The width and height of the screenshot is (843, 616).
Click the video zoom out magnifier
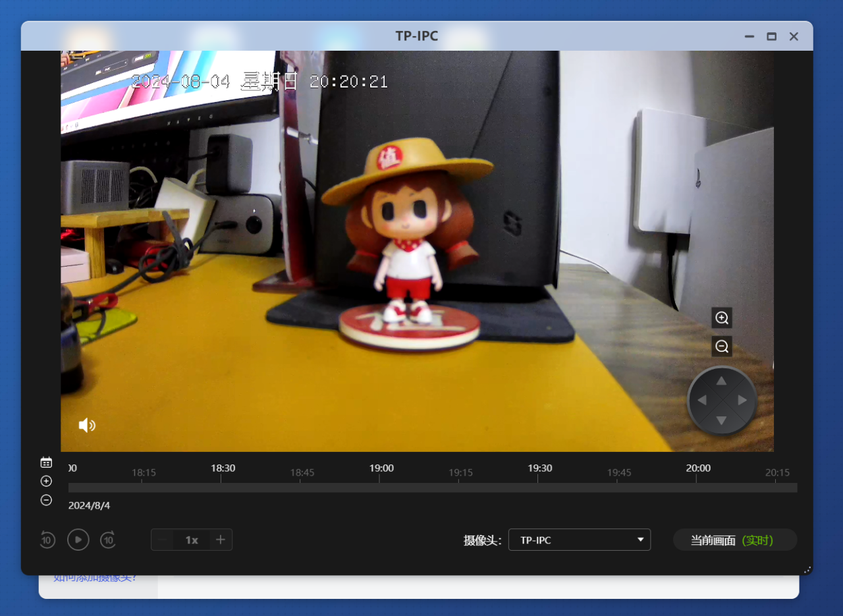pyautogui.click(x=722, y=346)
